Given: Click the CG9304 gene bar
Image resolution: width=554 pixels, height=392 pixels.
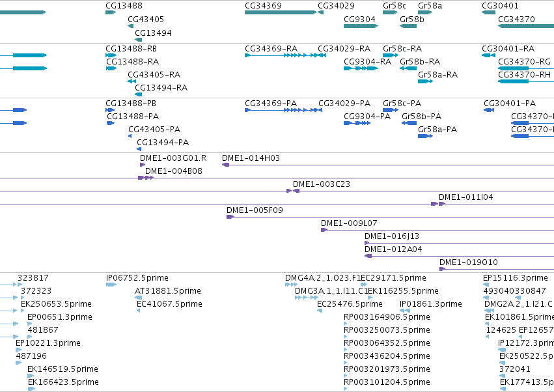Looking at the screenshot, I should [361, 26].
